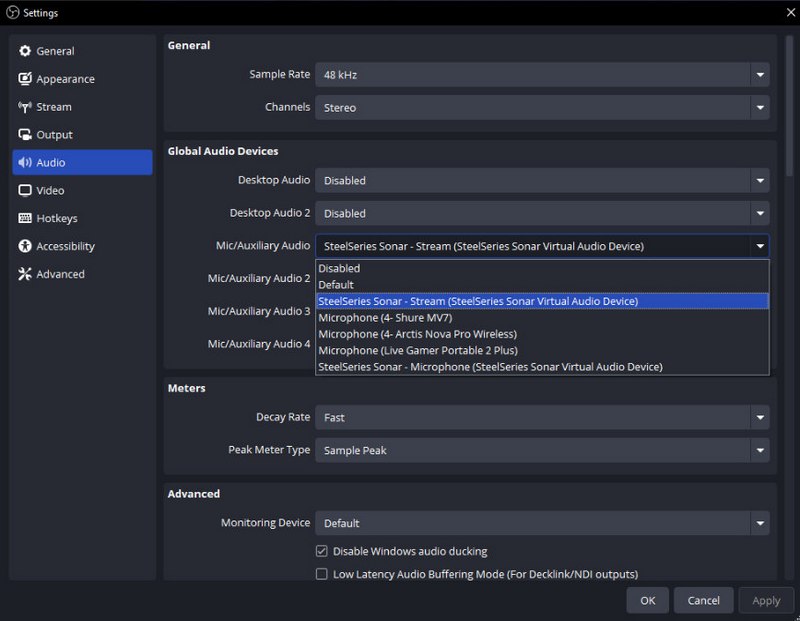800x621 pixels.
Task: Click the settings page vertical scrollbar
Action: point(789,107)
